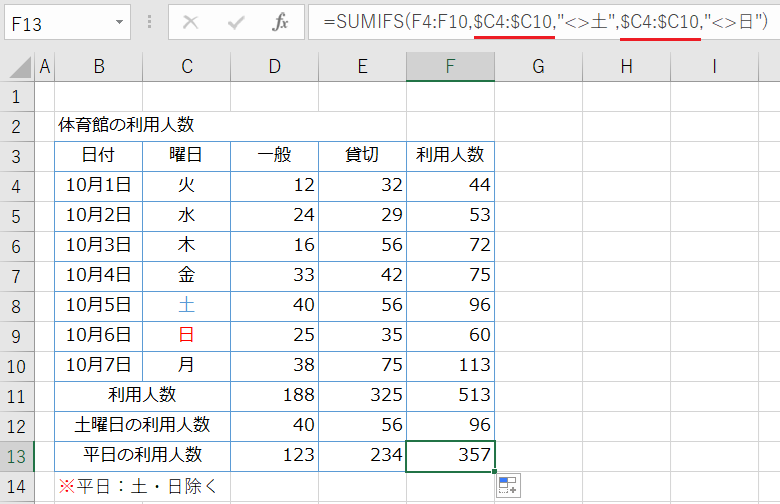Click the 10月7日 date cell
Viewport: 780px width, 504px height.
tap(98, 365)
